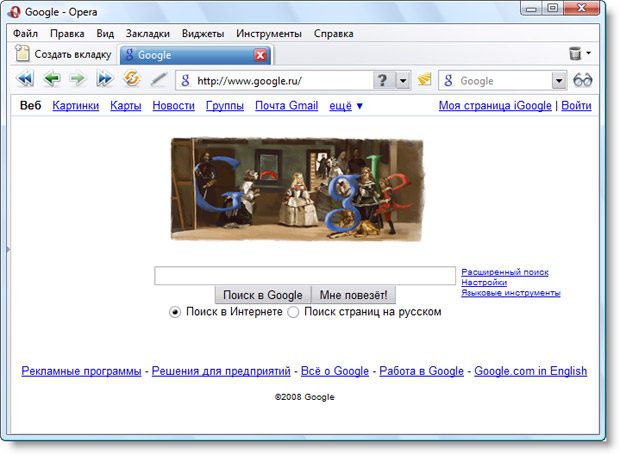Open the Закладки menu
620x455 pixels.
148,34
